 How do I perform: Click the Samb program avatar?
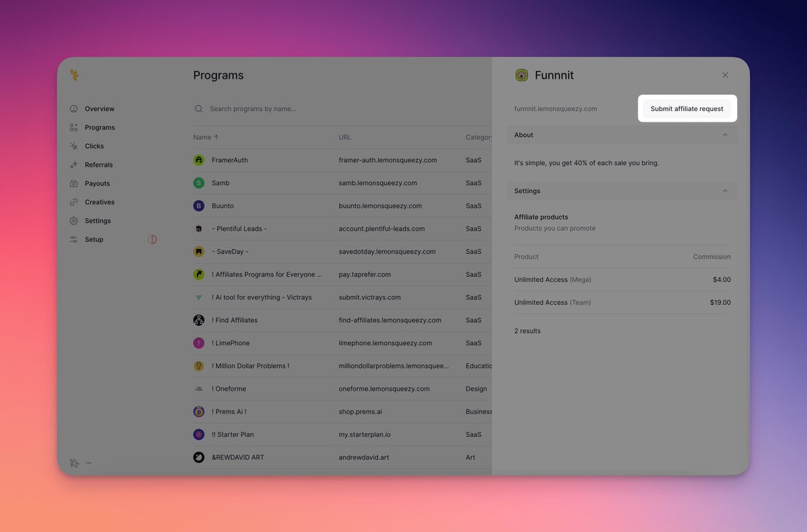[198, 183]
